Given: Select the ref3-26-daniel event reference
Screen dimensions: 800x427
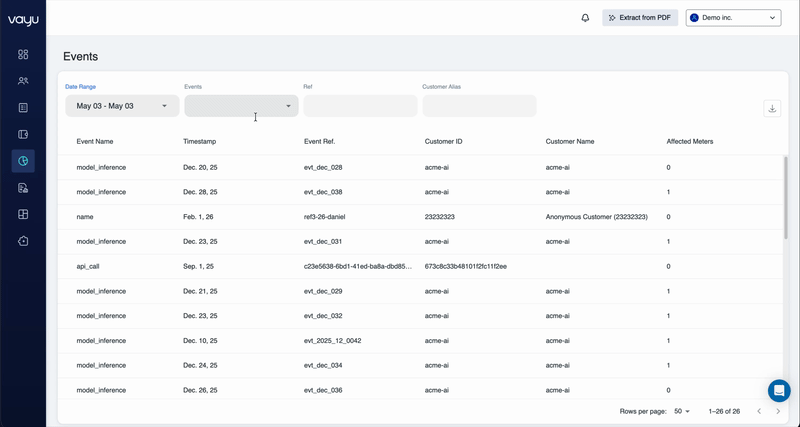Looking at the screenshot, I should (x=324, y=217).
